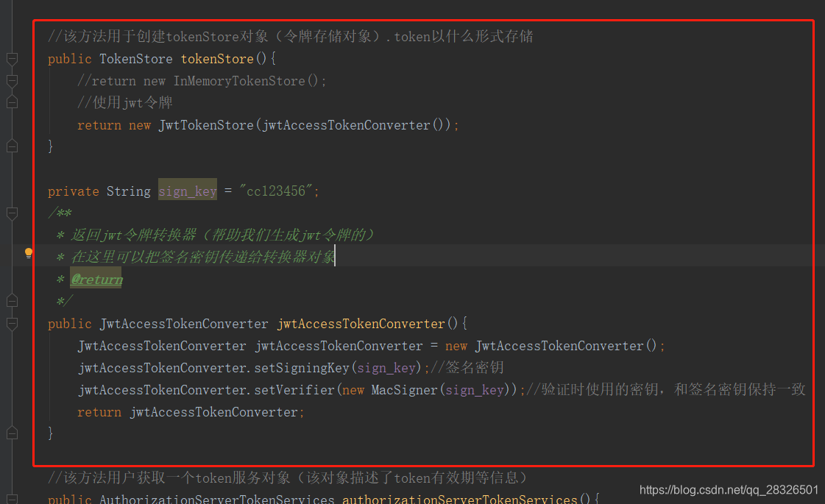Click the "cc123456" string literal
The width and height of the screenshot is (825, 504).
276,191
